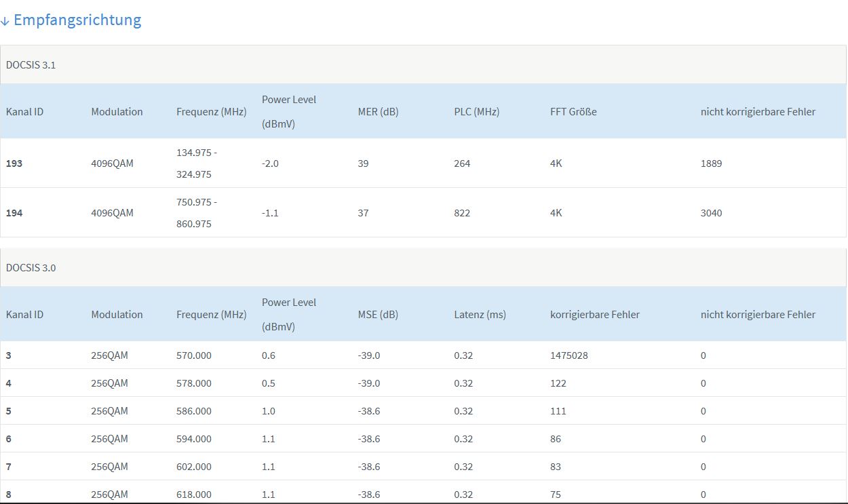Select the DOCSIS 3.1 section title
Screen dimensions: 848x504
click(x=31, y=65)
